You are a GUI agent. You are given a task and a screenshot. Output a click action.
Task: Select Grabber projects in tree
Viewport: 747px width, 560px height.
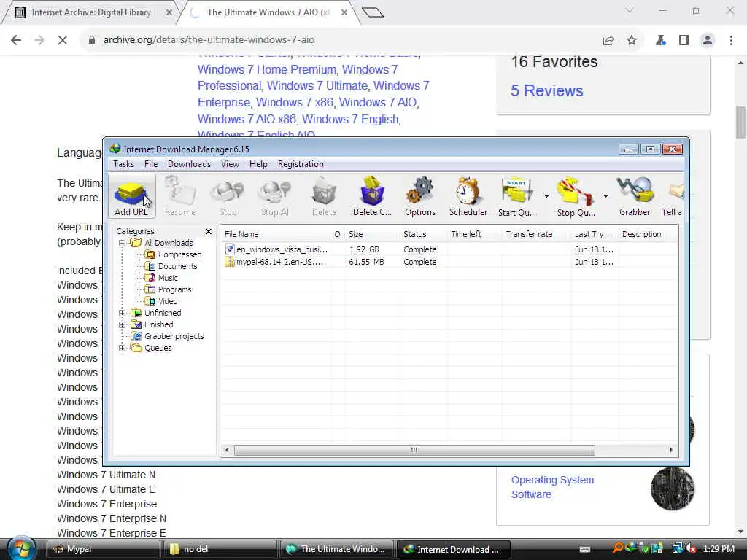click(x=174, y=336)
